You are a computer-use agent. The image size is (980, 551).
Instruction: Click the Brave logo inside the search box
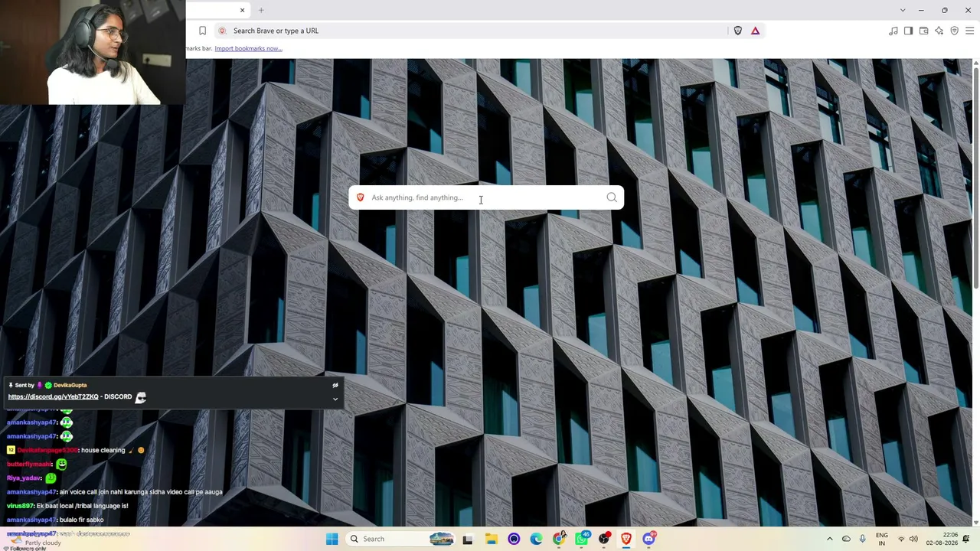pos(361,197)
